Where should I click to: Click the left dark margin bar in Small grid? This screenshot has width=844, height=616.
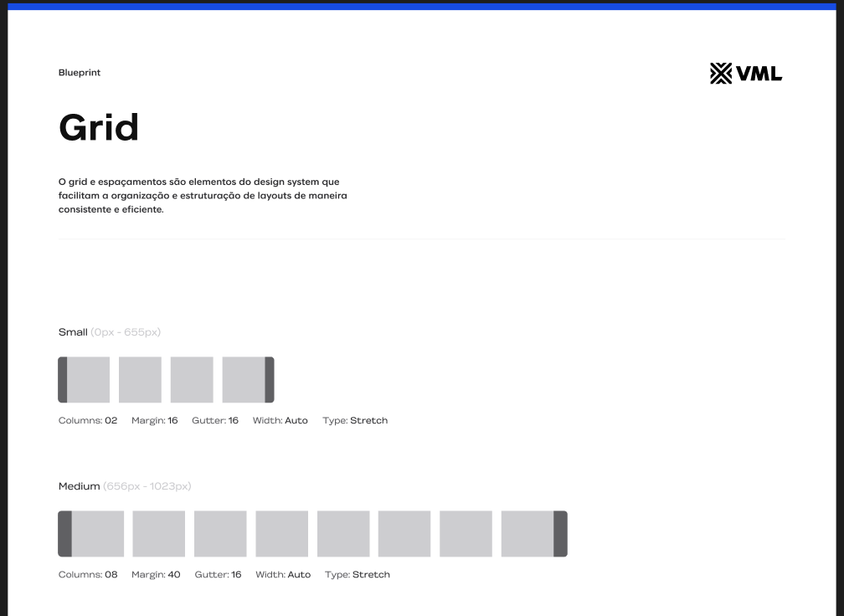(x=63, y=380)
